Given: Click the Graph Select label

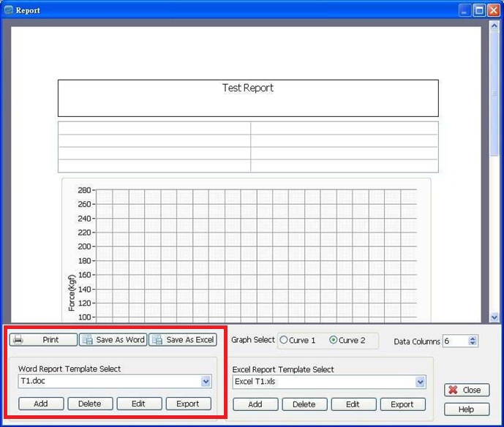Looking at the screenshot, I should 253,339.
